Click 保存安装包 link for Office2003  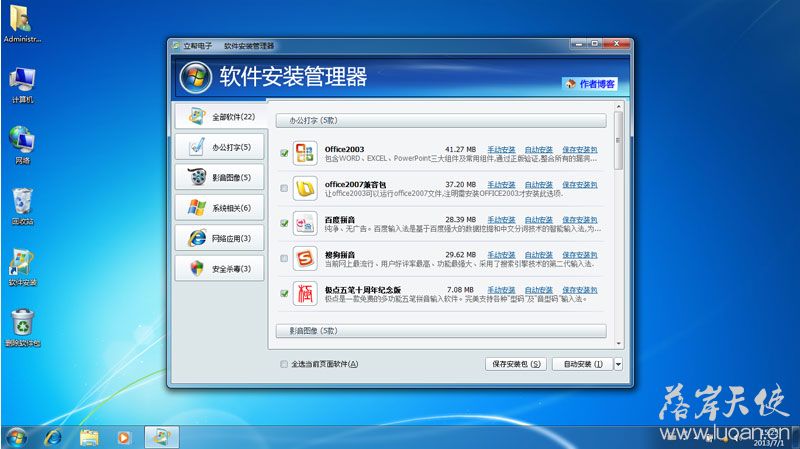580,149
